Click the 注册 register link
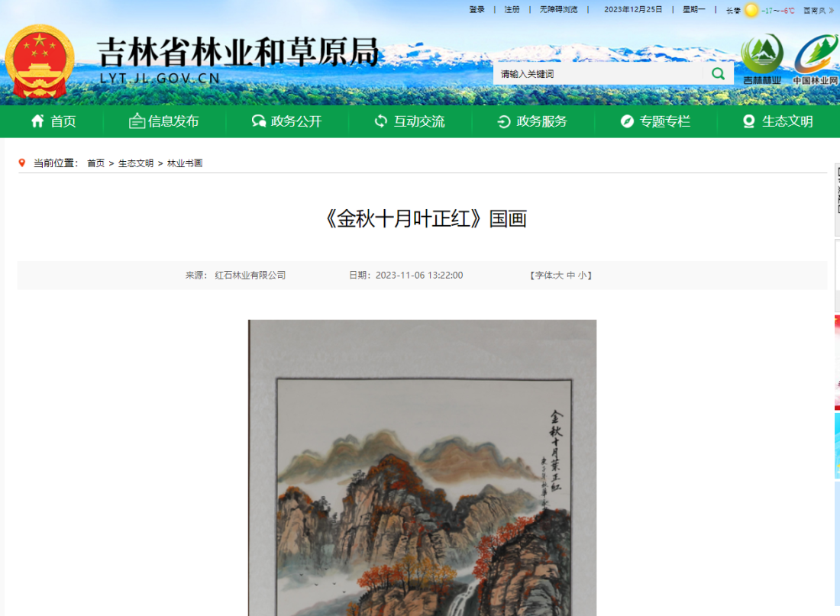 (x=512, y=10)
